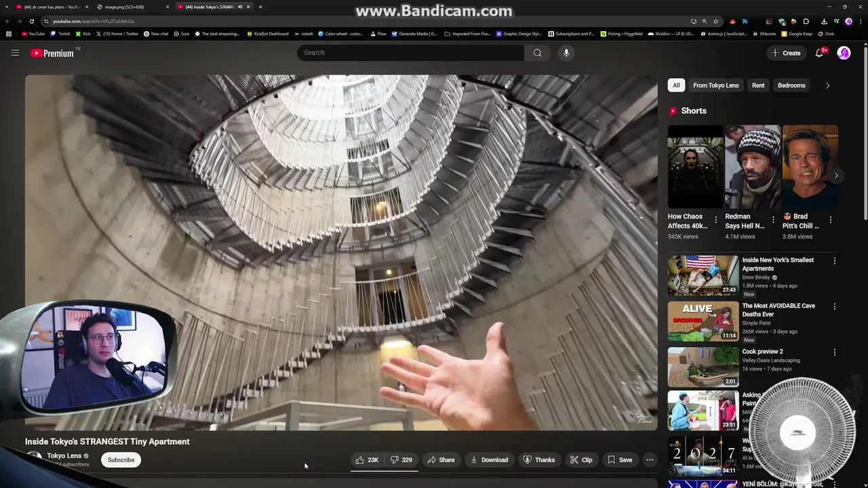The width and height of the screenshot is (868, 488).
Task: Go to YouTube Premium home logo
Action: click(x=52, y=53)
